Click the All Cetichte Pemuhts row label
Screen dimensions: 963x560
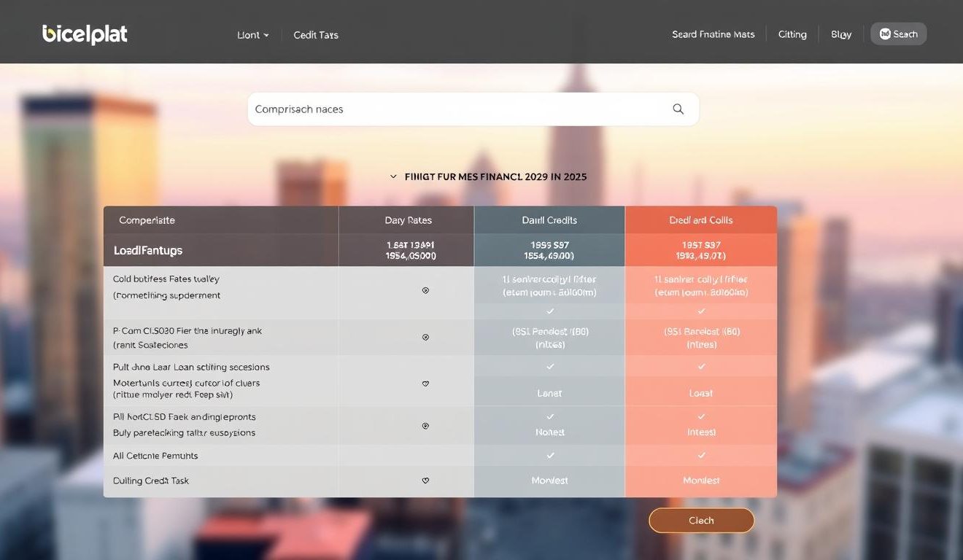point(155,456)
